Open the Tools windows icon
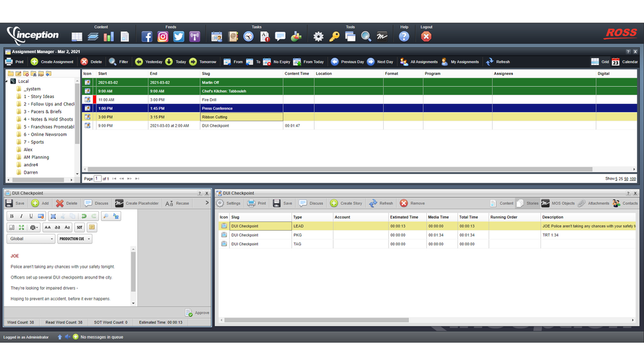The image size is (644, 362). coord(351,36)
